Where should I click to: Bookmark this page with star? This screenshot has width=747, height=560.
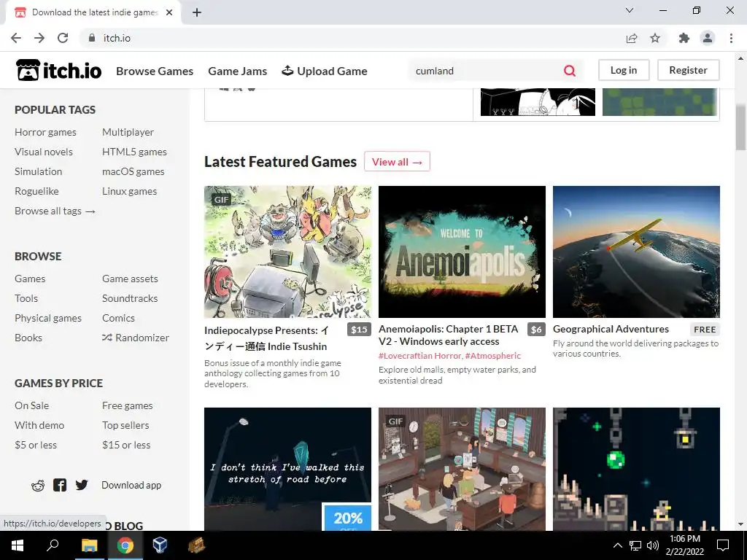tap(655, 38)
